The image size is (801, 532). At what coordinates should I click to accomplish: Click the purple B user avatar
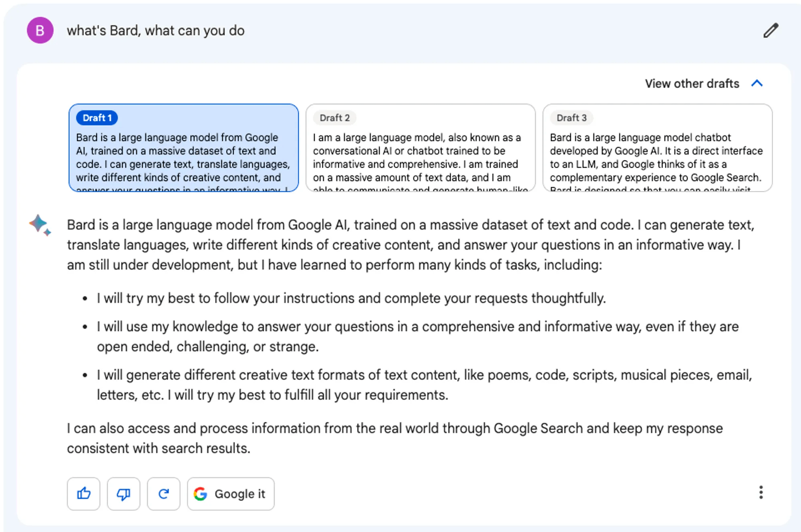tap(40, 30)
